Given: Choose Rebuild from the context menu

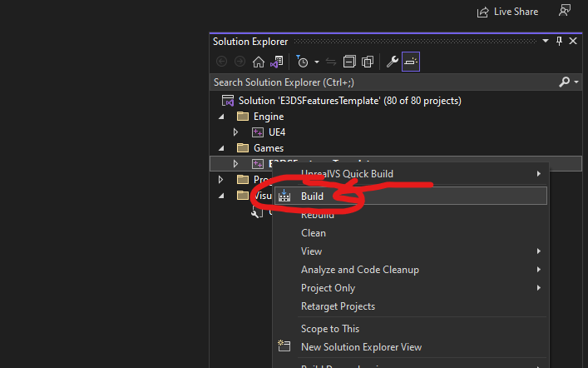Looking at the screenshot, I should pos(411,215).
